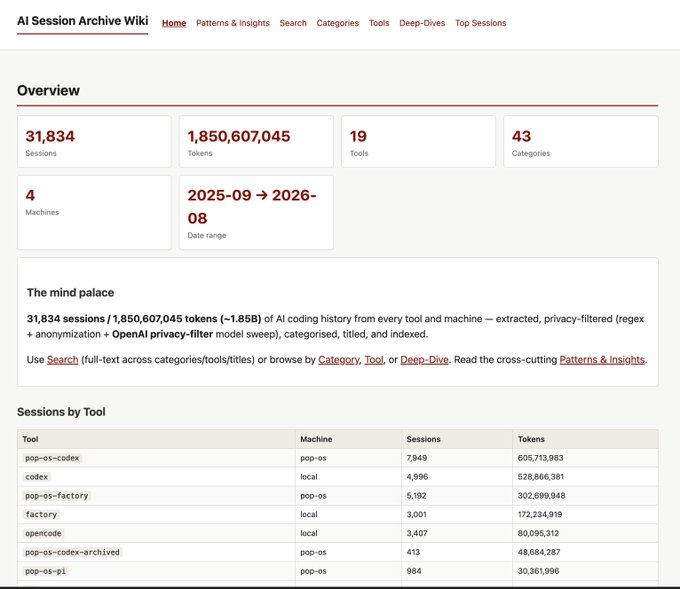Screen dimensions: 680x589
Task: Click the 413 sessions cell
Action: [457, 552]
